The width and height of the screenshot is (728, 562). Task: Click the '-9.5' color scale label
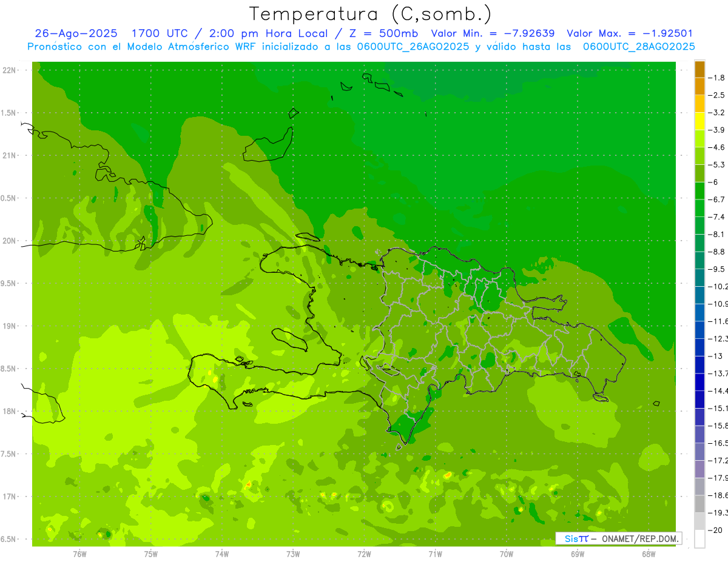point(716,269)
